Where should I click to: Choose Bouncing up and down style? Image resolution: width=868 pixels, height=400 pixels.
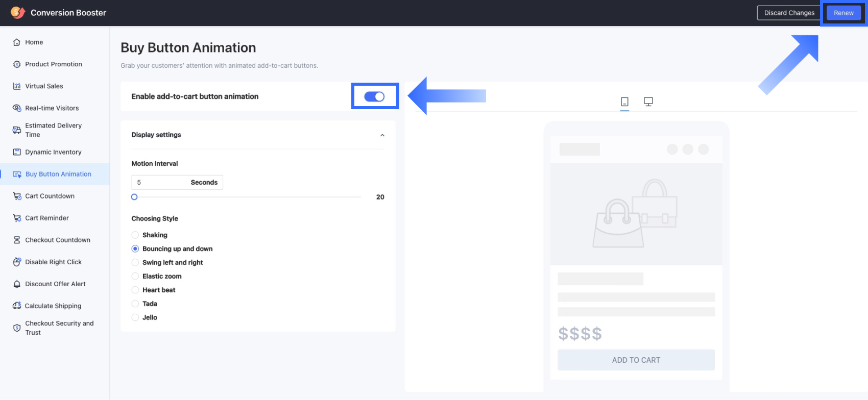click(135, 248)
